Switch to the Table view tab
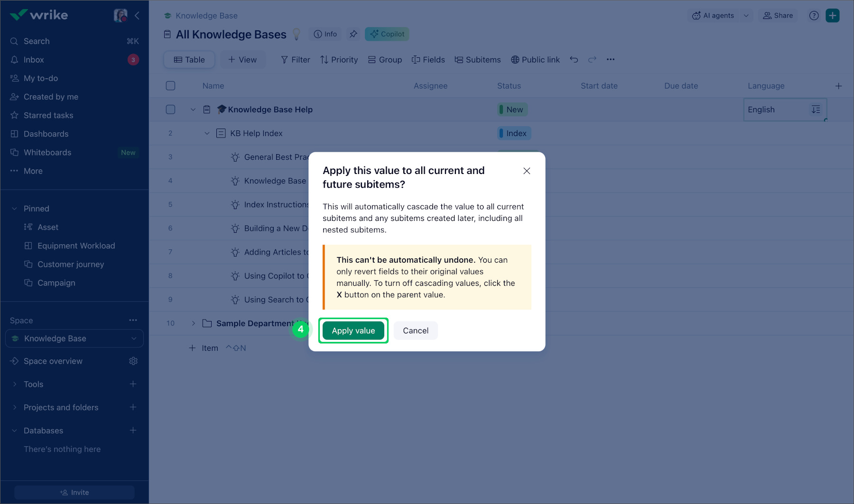Viewport: 854px width, 504px height. [x=189, y=60]
